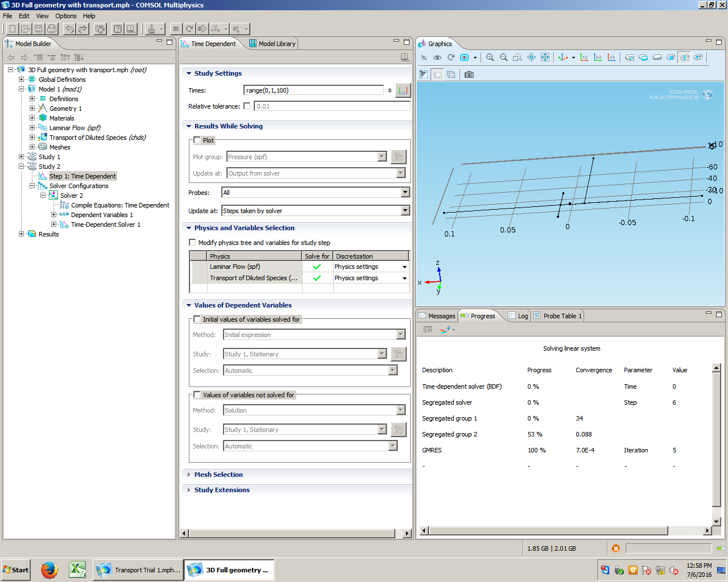The image size is (728, 582).
Task: Expand the Mesh Selection section
Action: tap(218, 475)
